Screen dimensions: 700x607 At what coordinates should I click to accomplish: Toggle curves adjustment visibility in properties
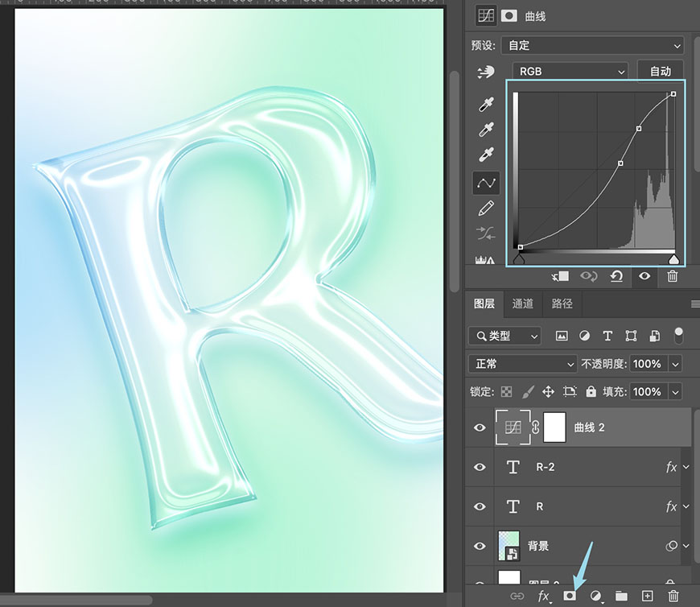coord(644,276)
